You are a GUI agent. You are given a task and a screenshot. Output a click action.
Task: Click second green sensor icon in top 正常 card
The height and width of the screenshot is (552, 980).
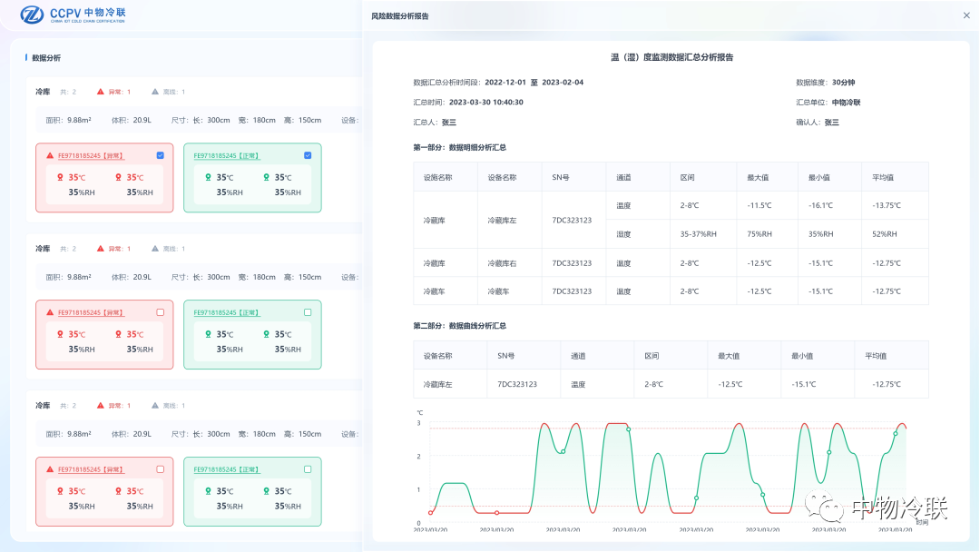point(266,178)
